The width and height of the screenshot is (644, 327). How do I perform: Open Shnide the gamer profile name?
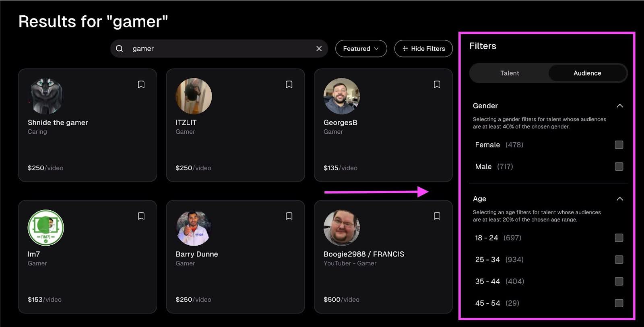58,123
